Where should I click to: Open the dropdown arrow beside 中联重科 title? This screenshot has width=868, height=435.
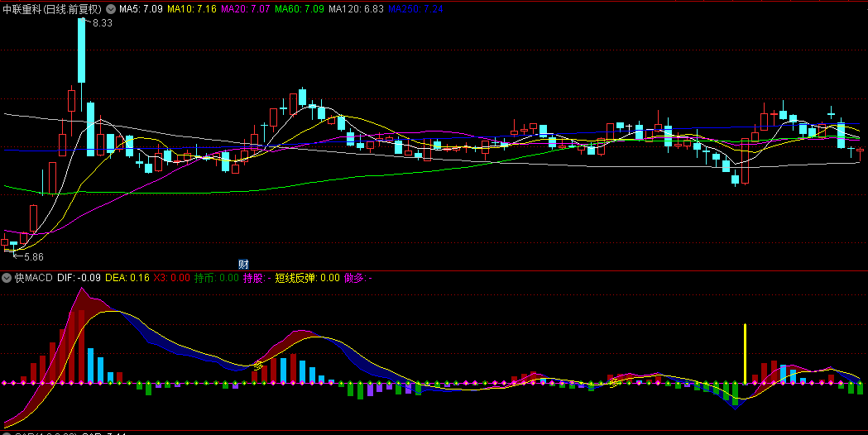tap(111, 9)
